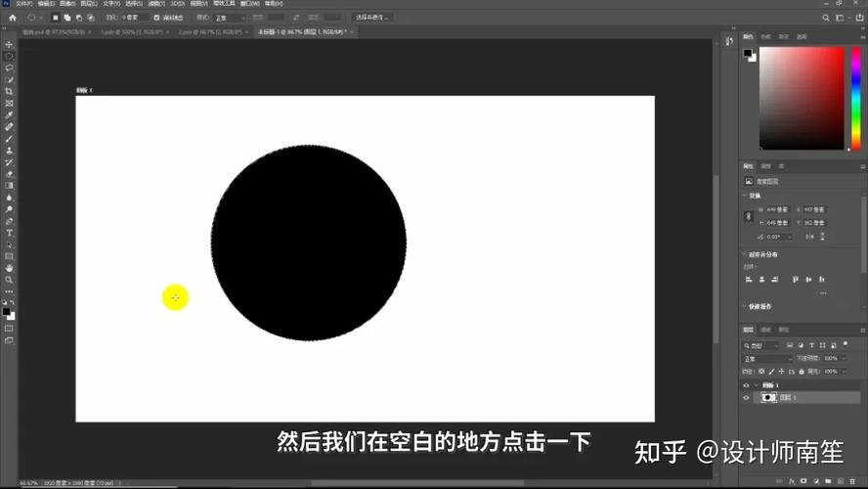Click the Home icon in options bar

tap(12, 18)
